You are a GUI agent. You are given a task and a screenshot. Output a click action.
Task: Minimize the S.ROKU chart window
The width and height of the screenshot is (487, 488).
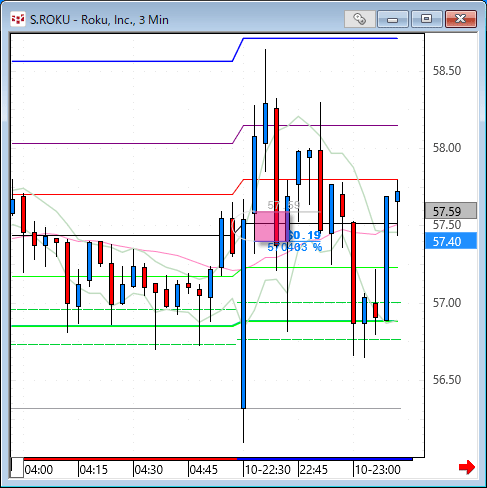393,19
